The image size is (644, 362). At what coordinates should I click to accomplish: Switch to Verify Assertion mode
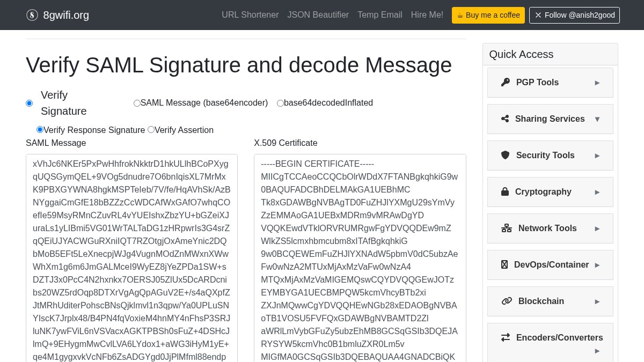[x=151, y=129]
